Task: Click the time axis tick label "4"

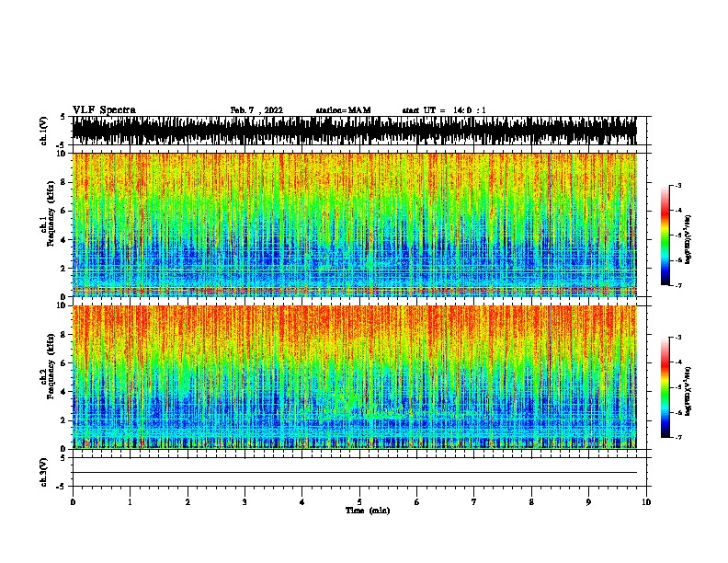Action: pyautogui.click(x=302, y=501)
